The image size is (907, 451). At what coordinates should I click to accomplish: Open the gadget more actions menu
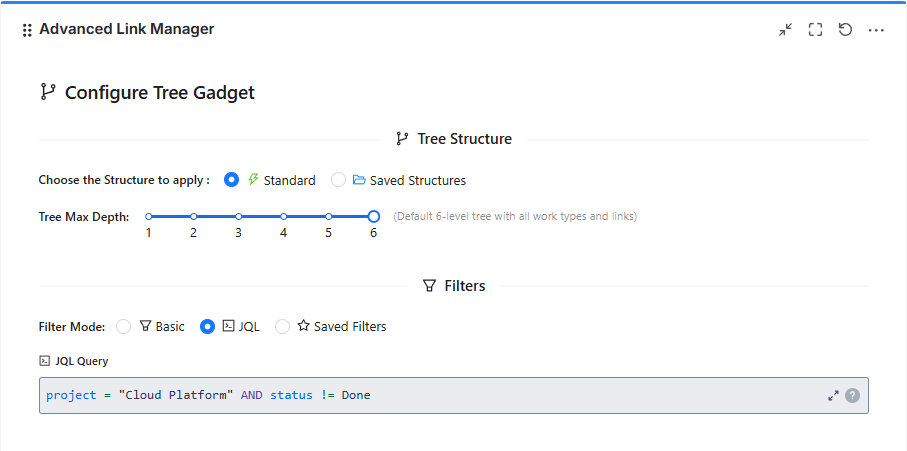point(876,30)
